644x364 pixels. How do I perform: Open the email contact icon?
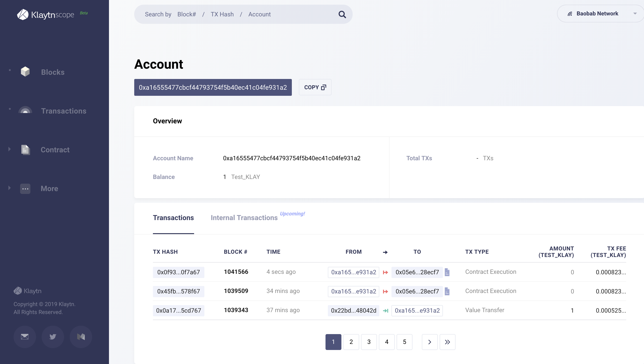[25, 336]
